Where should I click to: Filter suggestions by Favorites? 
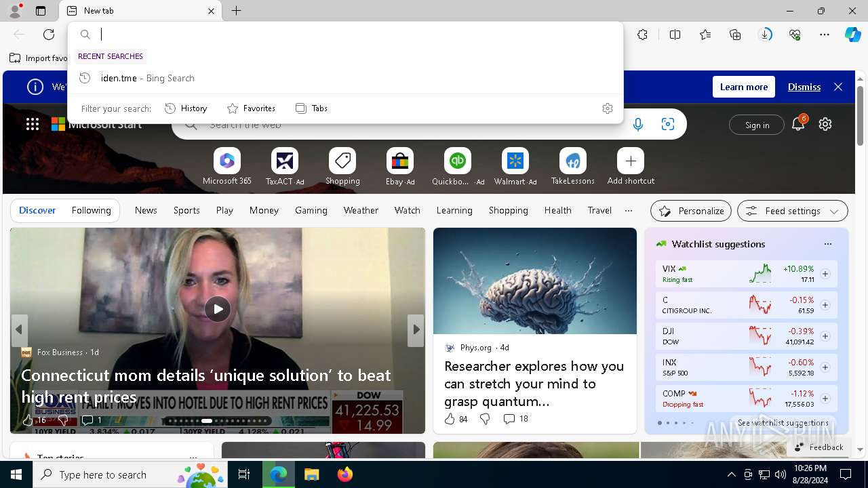[251, 108]
